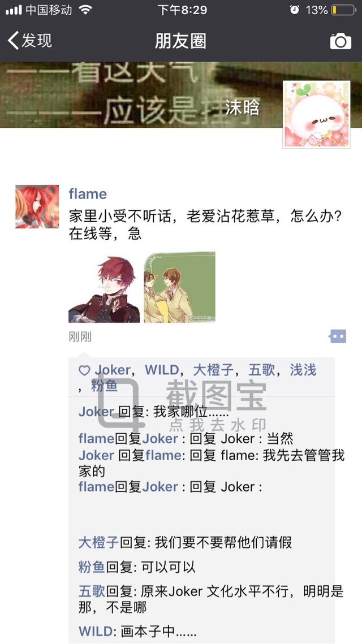Open the green background two-boys photo
This screenshot has width=362, height=644.
(179, 287)
